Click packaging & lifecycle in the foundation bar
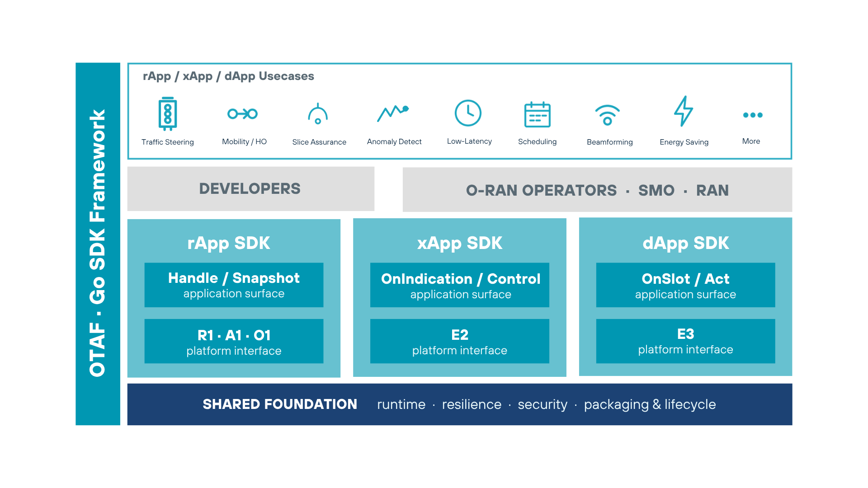This screenshot has width=868, height=488. click(650, 405)
